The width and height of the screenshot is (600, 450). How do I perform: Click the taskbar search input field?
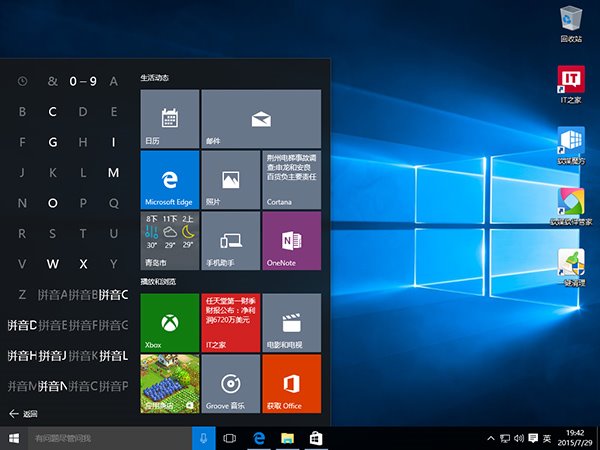pos(110,438)
